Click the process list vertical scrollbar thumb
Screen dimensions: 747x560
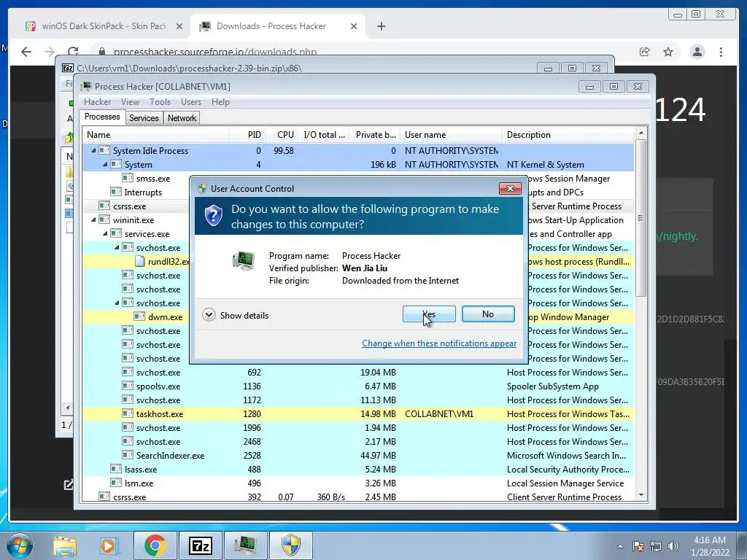pyautogui.click(x=641, y=217)
